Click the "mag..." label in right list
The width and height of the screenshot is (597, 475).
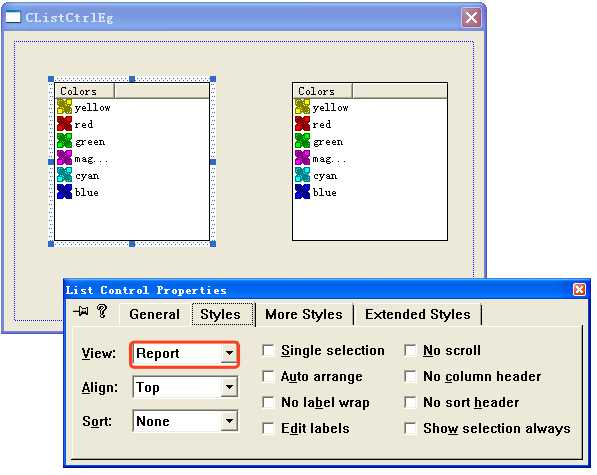pyautogui.click(x=329, y=159)
